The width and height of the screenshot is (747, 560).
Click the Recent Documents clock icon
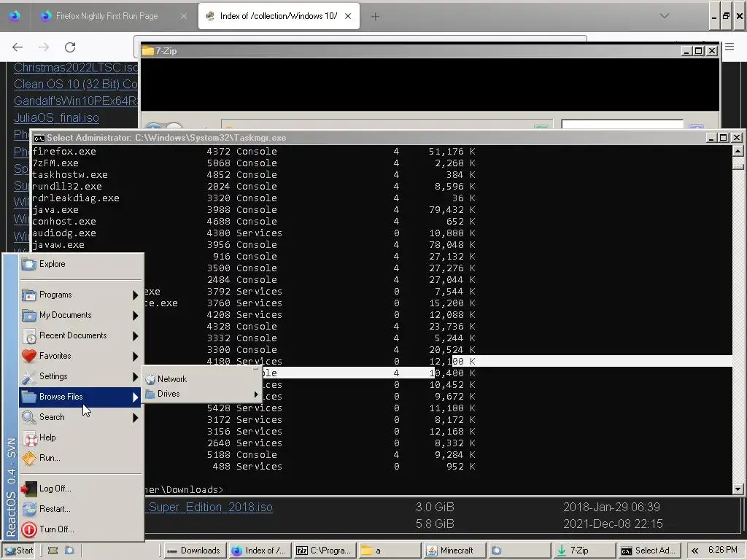point(29,336)
